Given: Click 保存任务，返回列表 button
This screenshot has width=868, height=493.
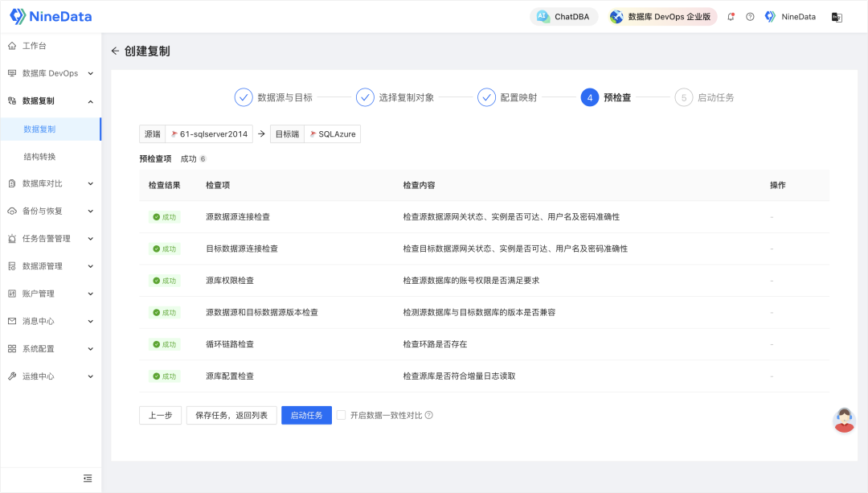Looking at the screenshot, I should [232, 415].
